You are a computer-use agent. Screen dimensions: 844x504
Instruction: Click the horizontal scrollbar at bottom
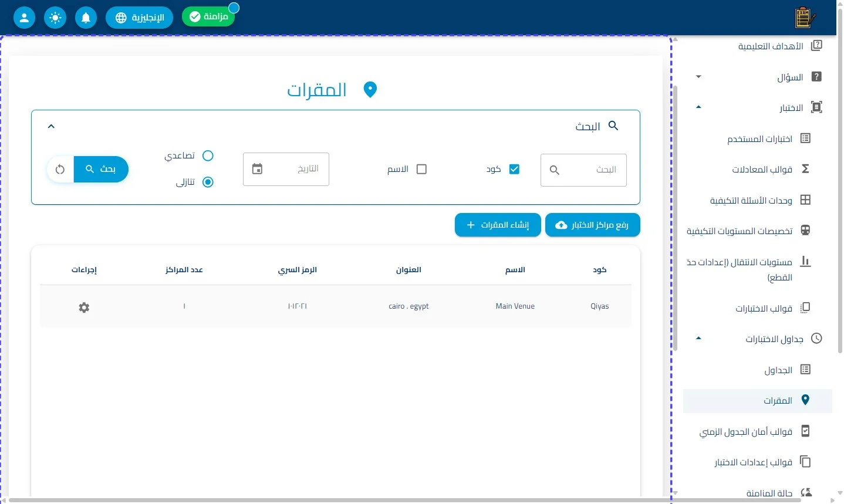pos(405,500)
